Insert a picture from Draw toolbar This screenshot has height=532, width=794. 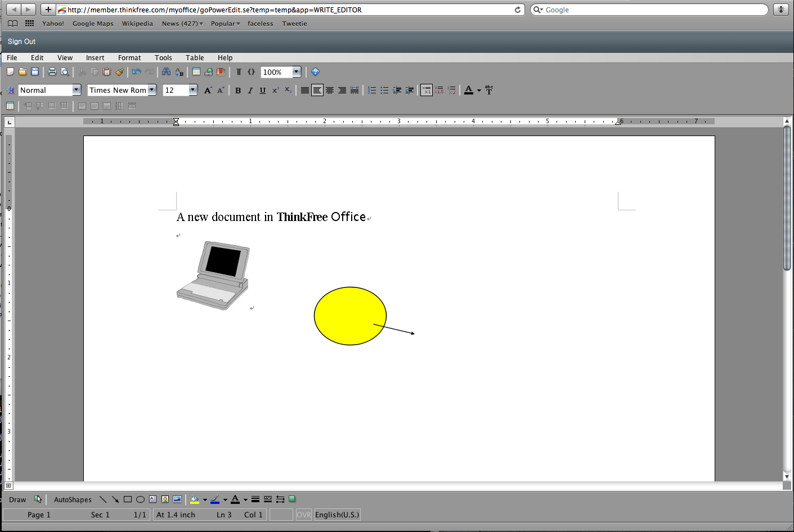(x=177, y=499)
